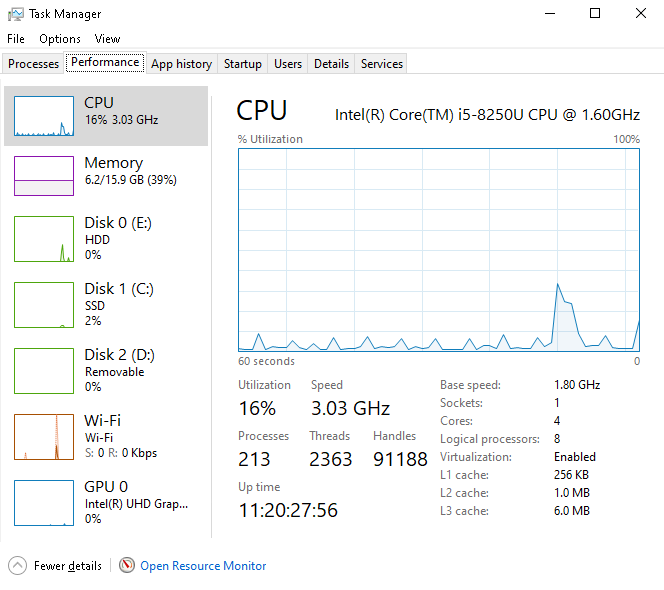
Task: Open the File menu
Action: click(x=16, y=39)
